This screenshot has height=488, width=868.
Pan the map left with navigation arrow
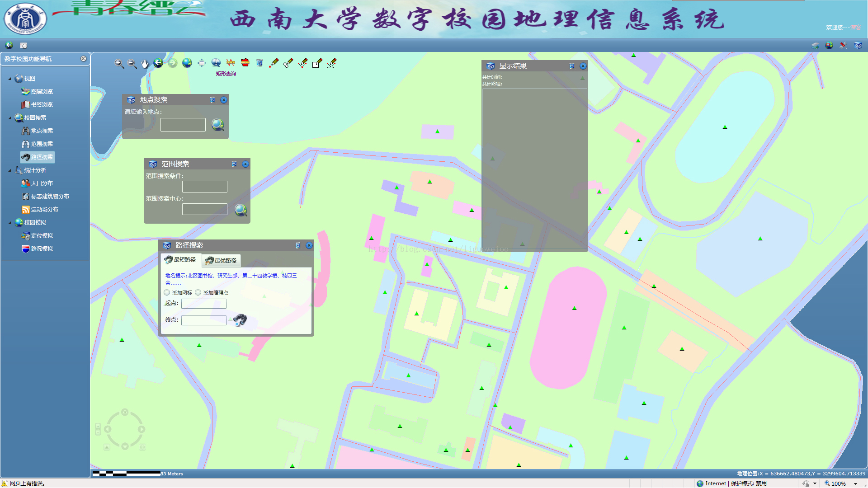point(108,429)
